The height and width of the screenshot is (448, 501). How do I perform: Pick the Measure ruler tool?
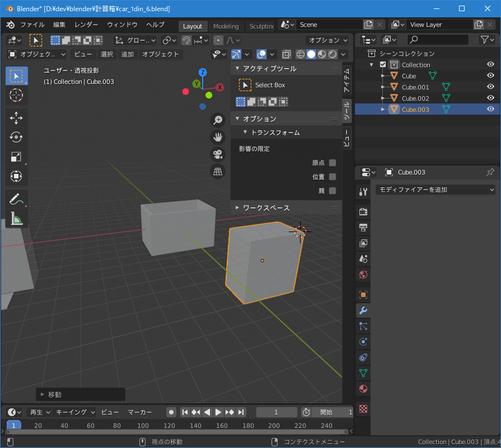[x=16, y=219]
